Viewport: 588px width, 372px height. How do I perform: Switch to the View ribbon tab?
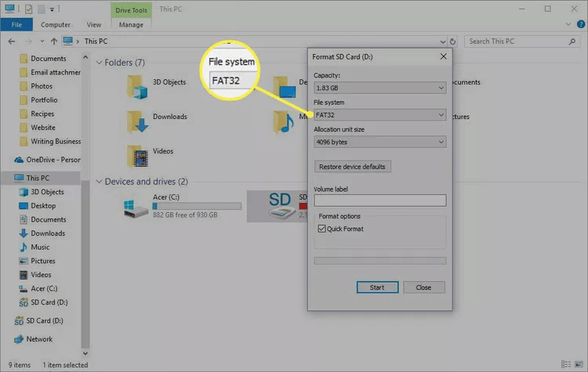tap(93, 24)
